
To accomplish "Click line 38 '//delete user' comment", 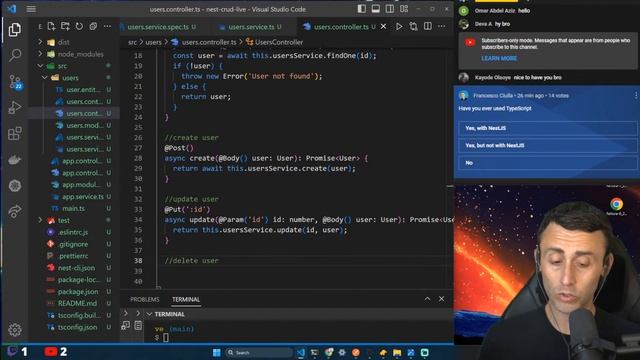I will pyautogui.click(x=191, y=260).
